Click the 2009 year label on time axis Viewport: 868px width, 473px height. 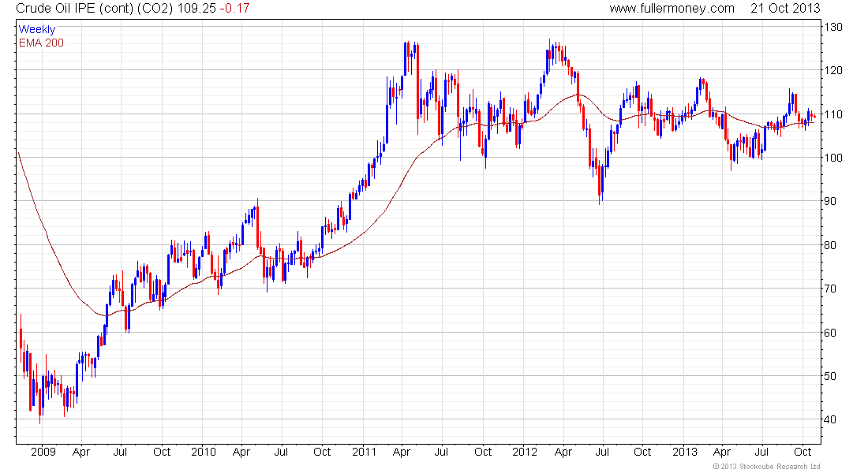point(43,452)
